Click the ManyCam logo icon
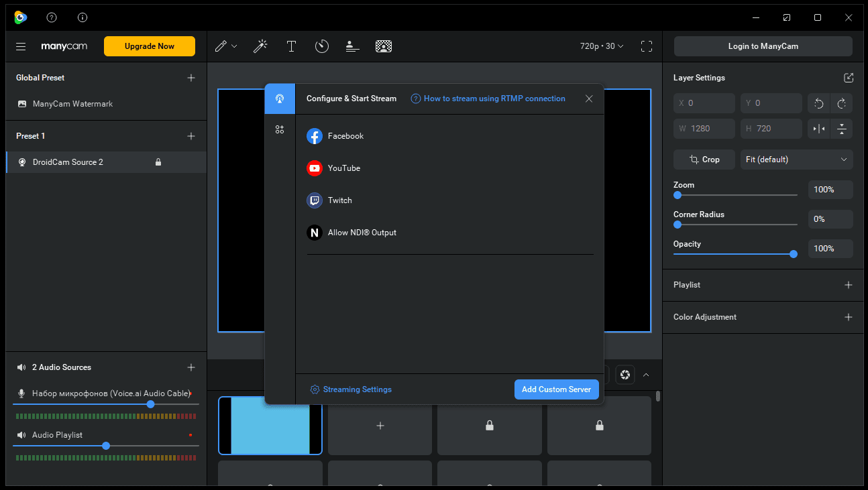 tap(21, 17)
